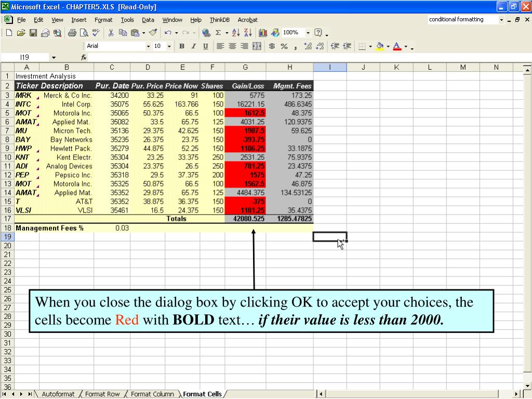Open Print Preview

tap(84, 33)
